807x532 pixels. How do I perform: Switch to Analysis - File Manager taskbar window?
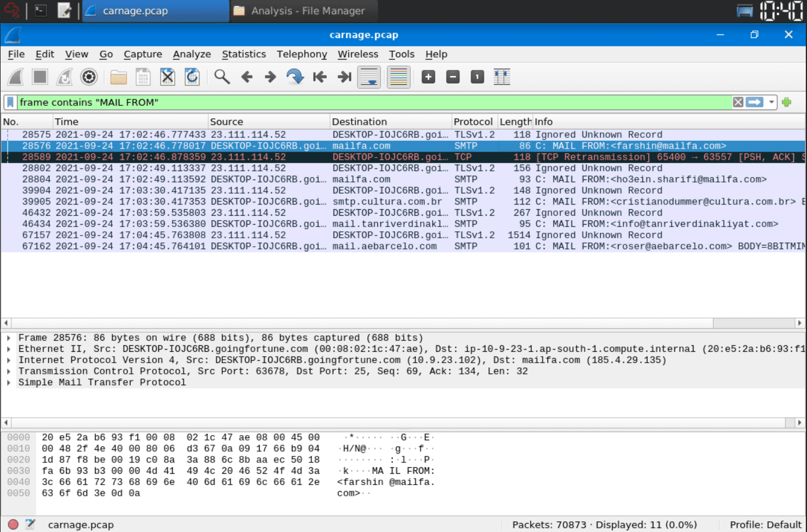click(x=303, y=11)
